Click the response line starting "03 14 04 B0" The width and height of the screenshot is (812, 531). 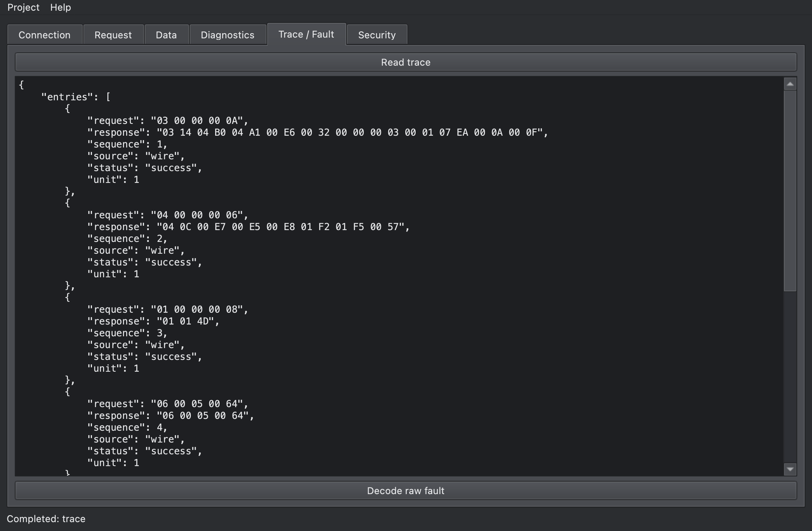[318, 132]
